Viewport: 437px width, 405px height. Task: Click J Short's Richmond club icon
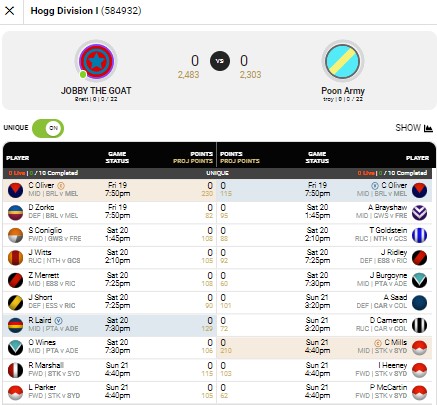click(x=15, y=303)
